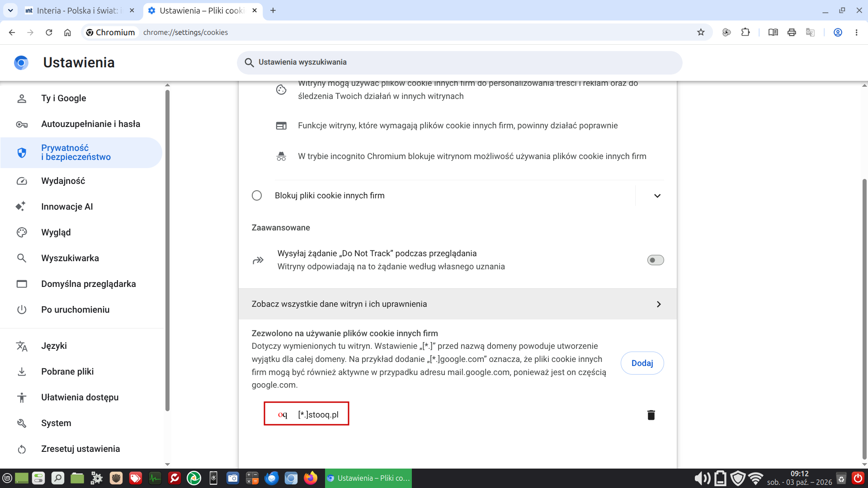868x488 pixels.
Task: Open Autouzupełnianie i hasła settings
Action: click(81, 124)
